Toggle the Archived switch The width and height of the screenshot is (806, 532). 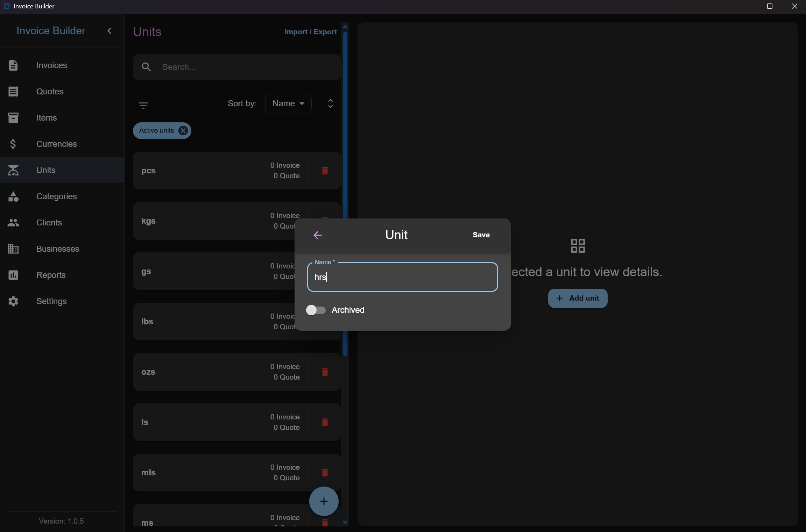316,310
